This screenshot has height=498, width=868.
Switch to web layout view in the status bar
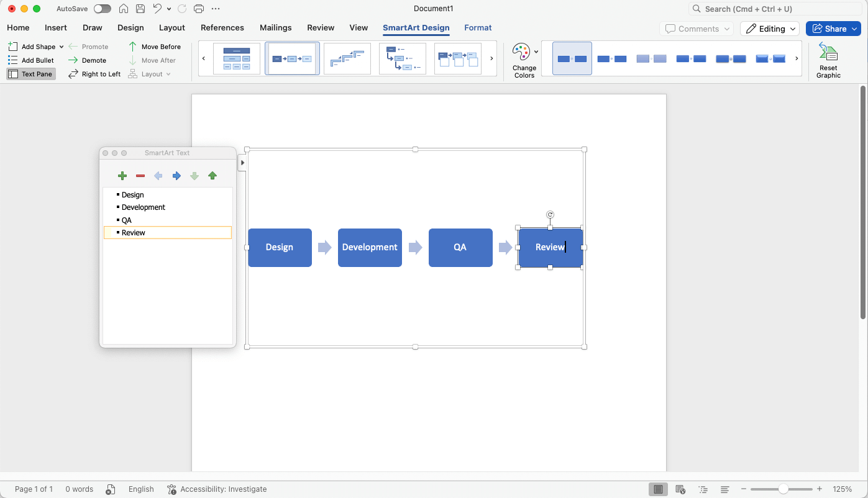click(680, 489)
